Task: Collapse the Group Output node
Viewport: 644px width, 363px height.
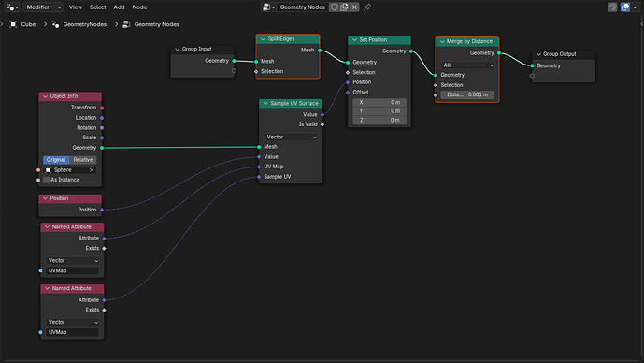Action: (538, 54)
